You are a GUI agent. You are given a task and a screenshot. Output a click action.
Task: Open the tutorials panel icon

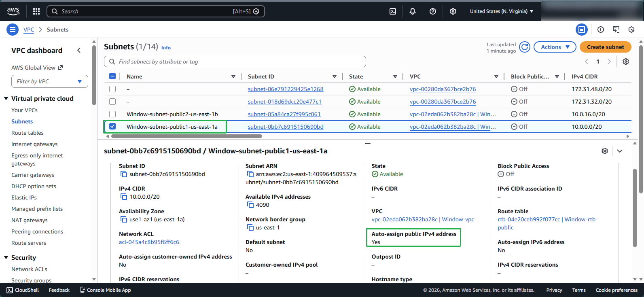coord(616,30)
